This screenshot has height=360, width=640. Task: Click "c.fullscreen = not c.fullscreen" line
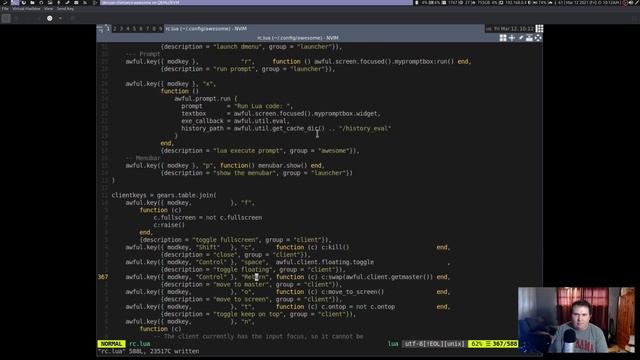pos(208,218)
